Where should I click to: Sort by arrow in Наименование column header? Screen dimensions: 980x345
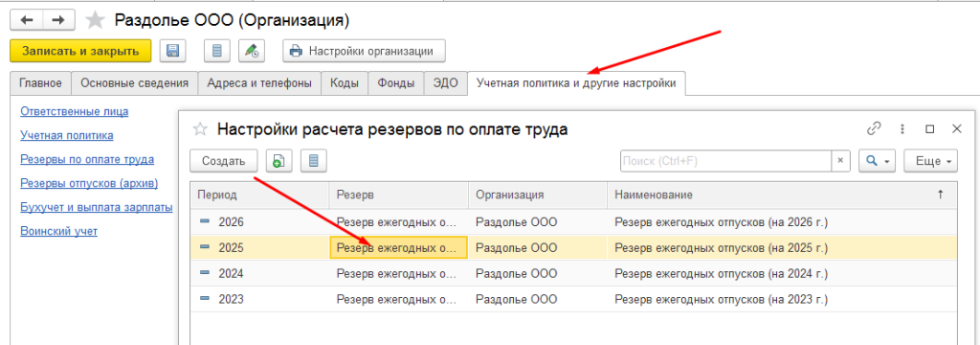coord(940,195)
